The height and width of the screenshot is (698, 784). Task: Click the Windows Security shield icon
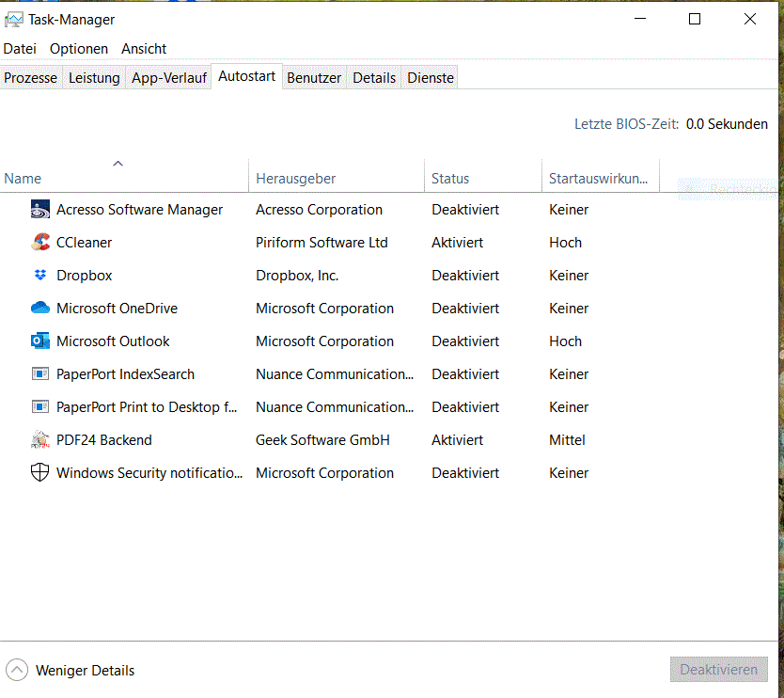[40, 472]
